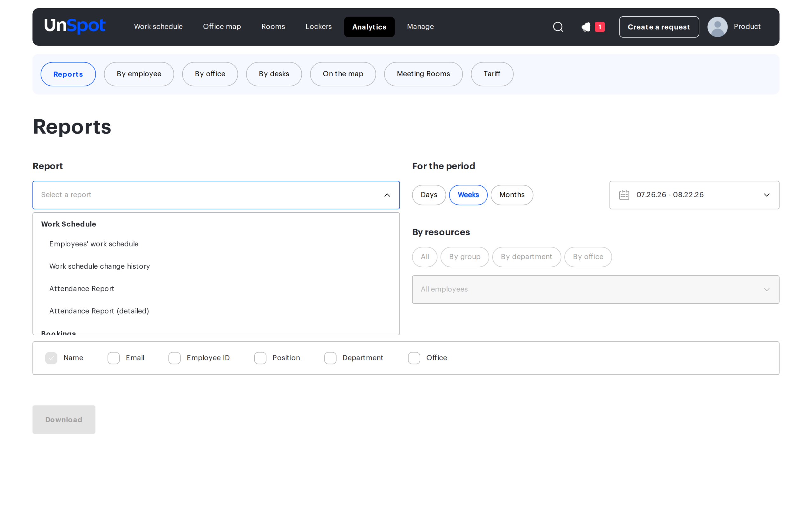Select the Months period option
This screenshot has height=508, width=812.
click(512, 195)
